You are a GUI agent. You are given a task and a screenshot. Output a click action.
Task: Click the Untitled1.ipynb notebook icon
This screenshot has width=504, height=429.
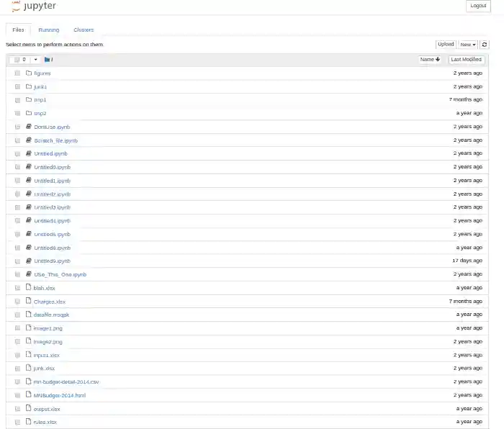(29, 180)
